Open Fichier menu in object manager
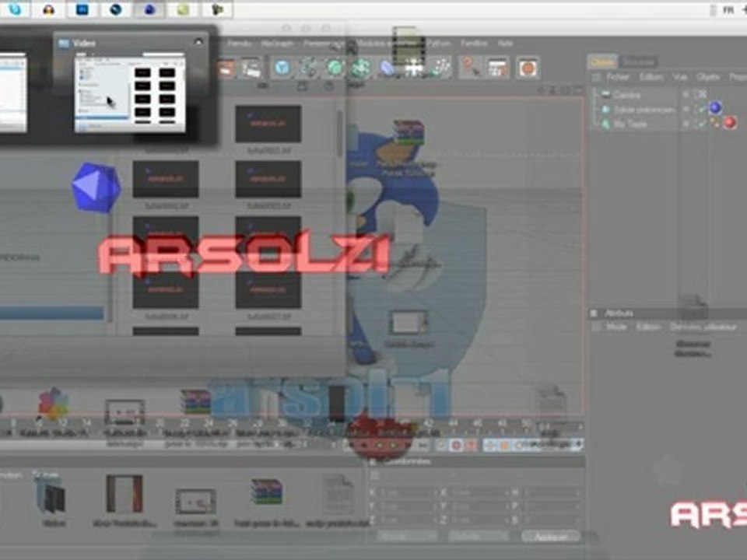 (618, 77)
